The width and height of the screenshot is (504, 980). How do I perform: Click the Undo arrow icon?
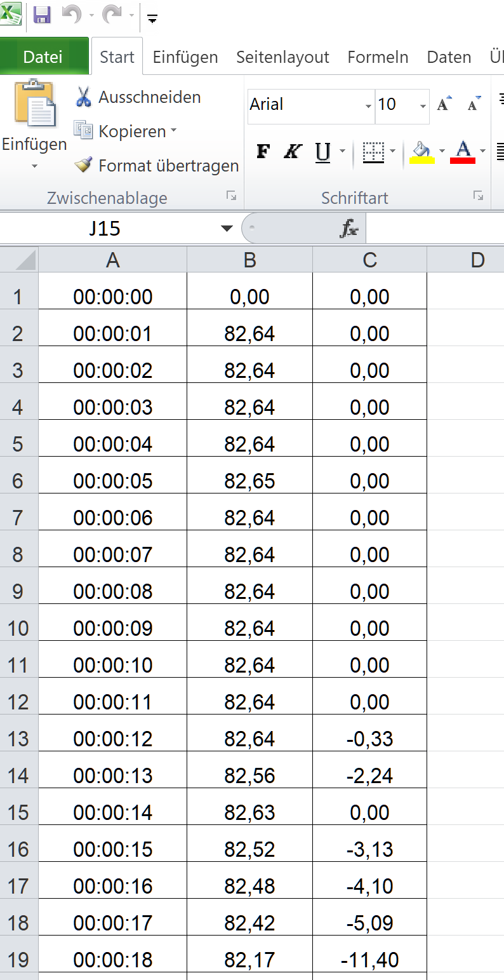[x=71, y=15]
